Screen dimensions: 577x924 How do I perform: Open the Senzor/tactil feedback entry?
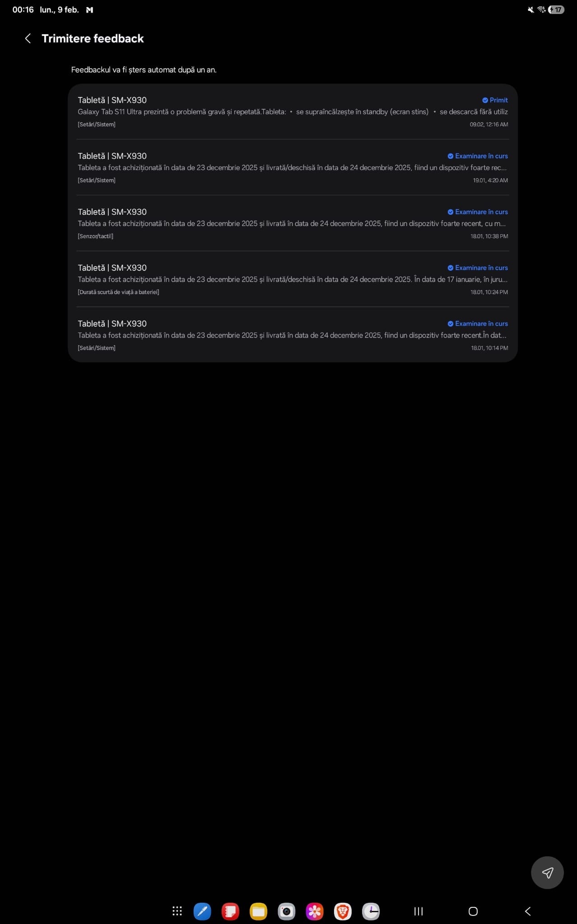[x=293, y=224]
